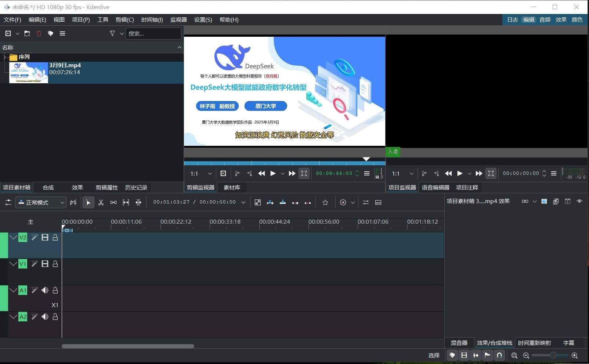Zoom in the timeline with plus magnifier
Screen dimensions: 589x364
[x=575, y=356]
